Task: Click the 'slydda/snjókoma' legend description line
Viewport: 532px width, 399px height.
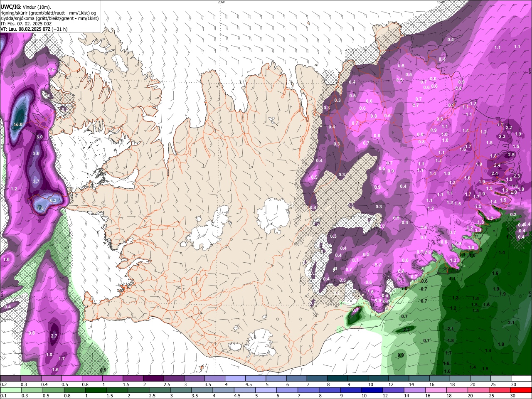Action: tap(49, 18)
